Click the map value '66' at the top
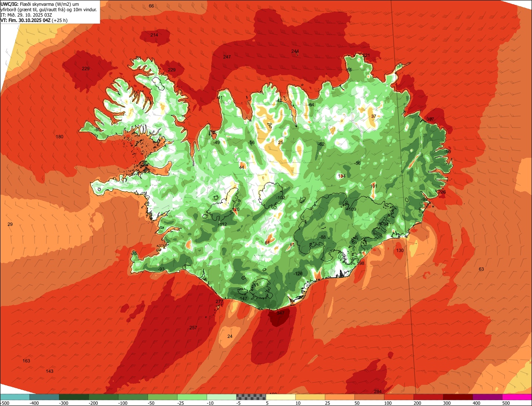The height and width of the screenshot is (406, 532). coord(151,6)
